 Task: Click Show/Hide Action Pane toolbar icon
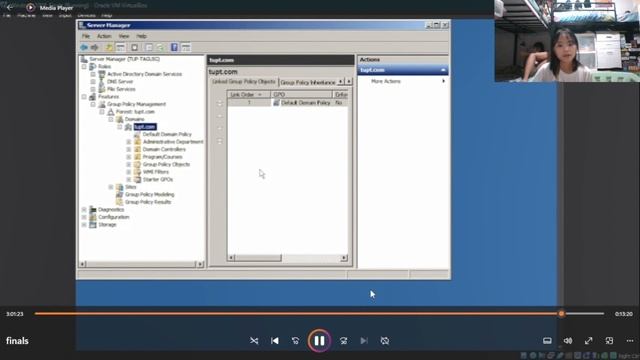[186, 47]
